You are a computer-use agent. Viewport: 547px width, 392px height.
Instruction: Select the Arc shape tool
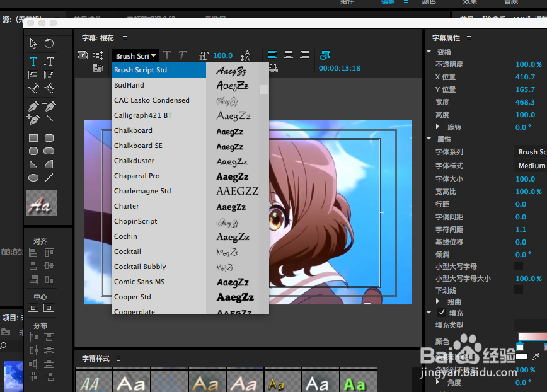coord(49,164)
